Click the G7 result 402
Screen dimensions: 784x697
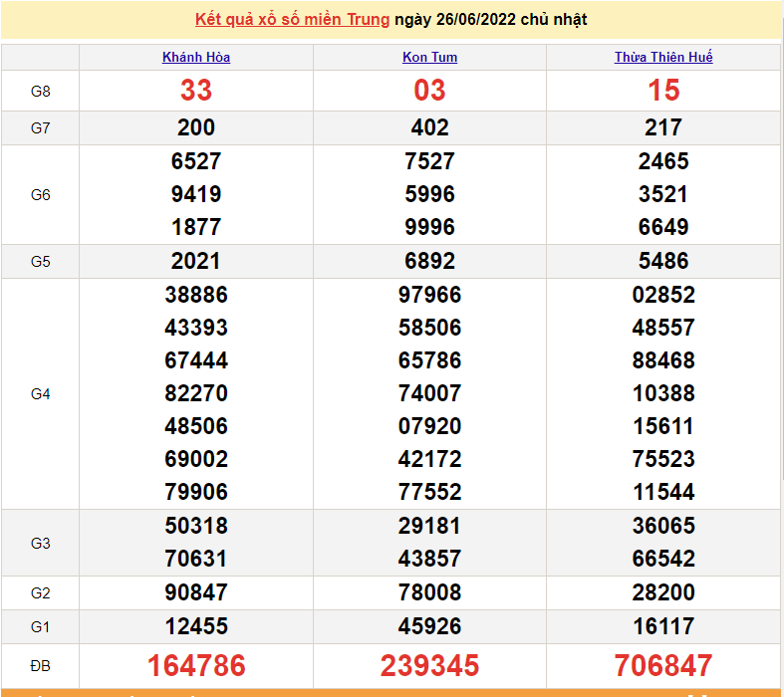click(429, 127)
